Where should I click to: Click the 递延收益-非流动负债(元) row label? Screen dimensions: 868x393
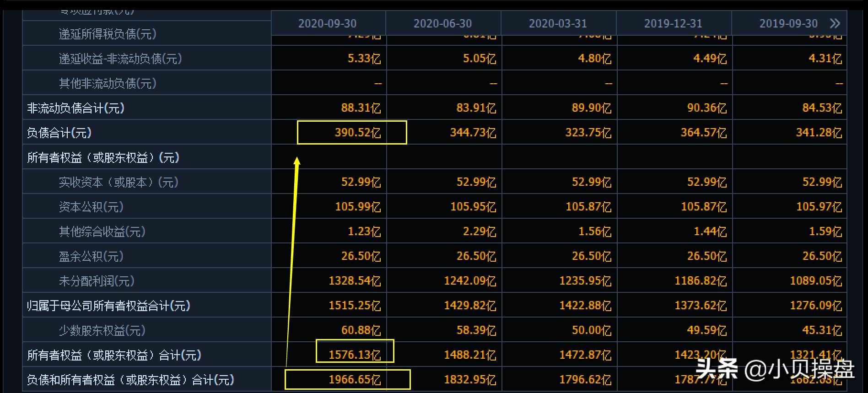pyautogui.click(x=120, y=59)
